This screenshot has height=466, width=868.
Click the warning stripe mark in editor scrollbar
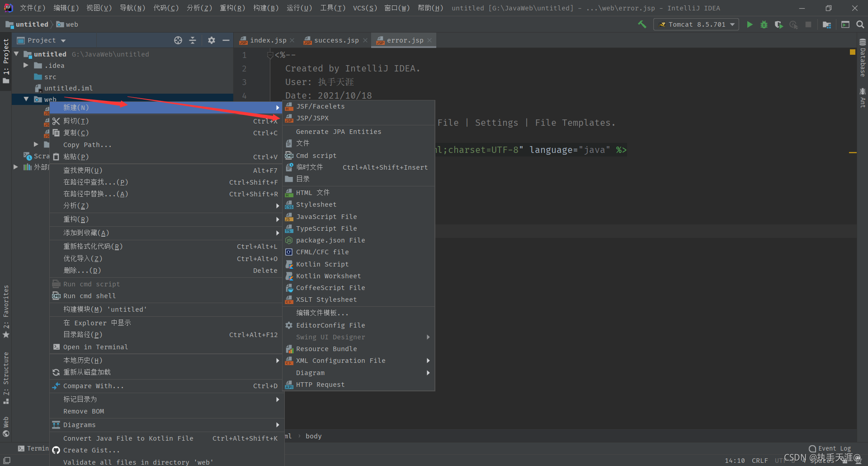[853, 153]
